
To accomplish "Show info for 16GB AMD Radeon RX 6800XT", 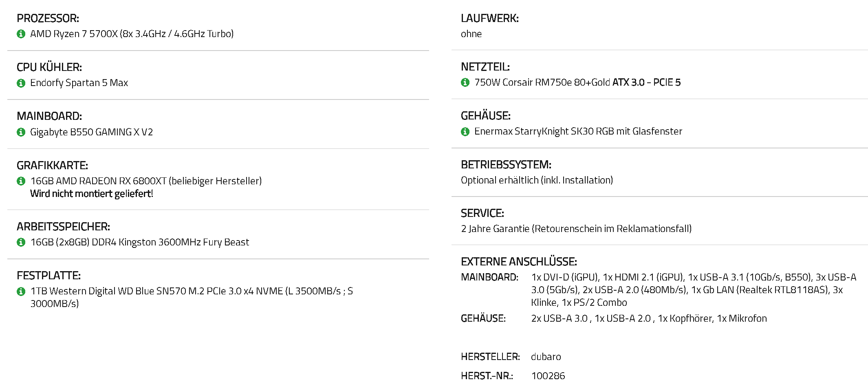I will click(21, 181).
